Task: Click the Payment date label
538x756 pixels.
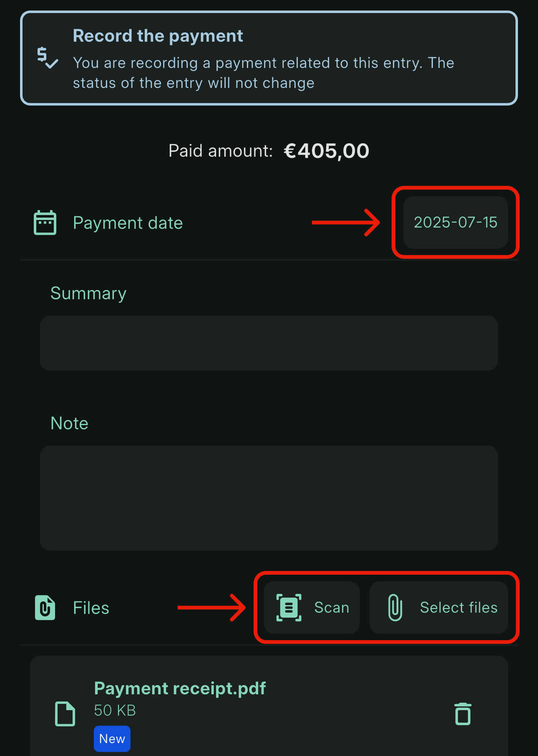Action: pyautogui.click(x=128, y=223)
